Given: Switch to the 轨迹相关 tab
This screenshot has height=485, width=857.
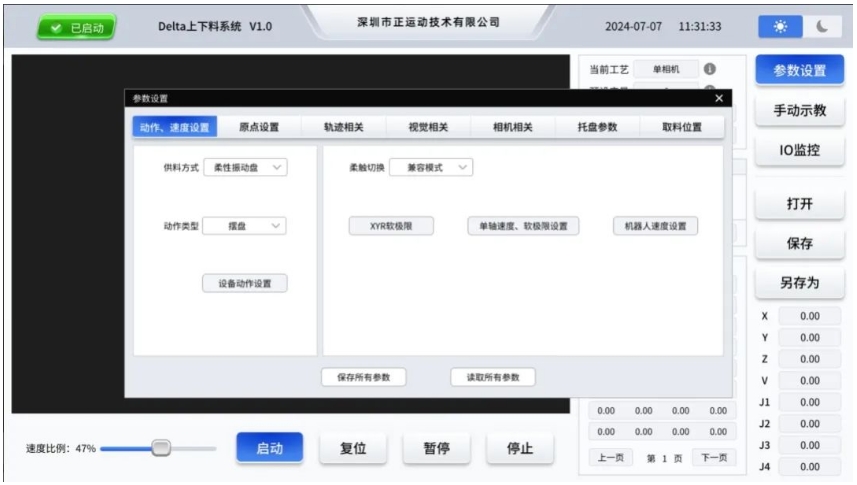Looking at the screenshot, I should [x=344, y=127].
